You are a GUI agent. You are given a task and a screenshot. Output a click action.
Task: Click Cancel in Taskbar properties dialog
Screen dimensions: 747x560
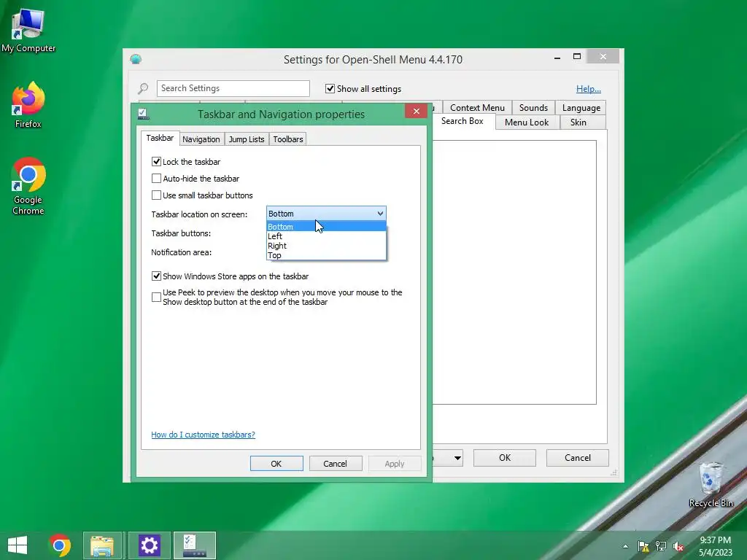(335, 463)
